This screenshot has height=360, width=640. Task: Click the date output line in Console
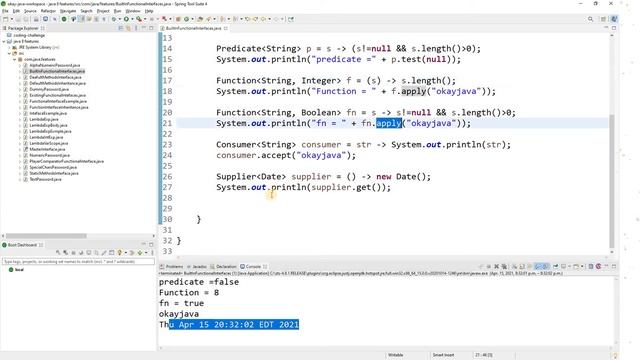(x=229, y=325)
